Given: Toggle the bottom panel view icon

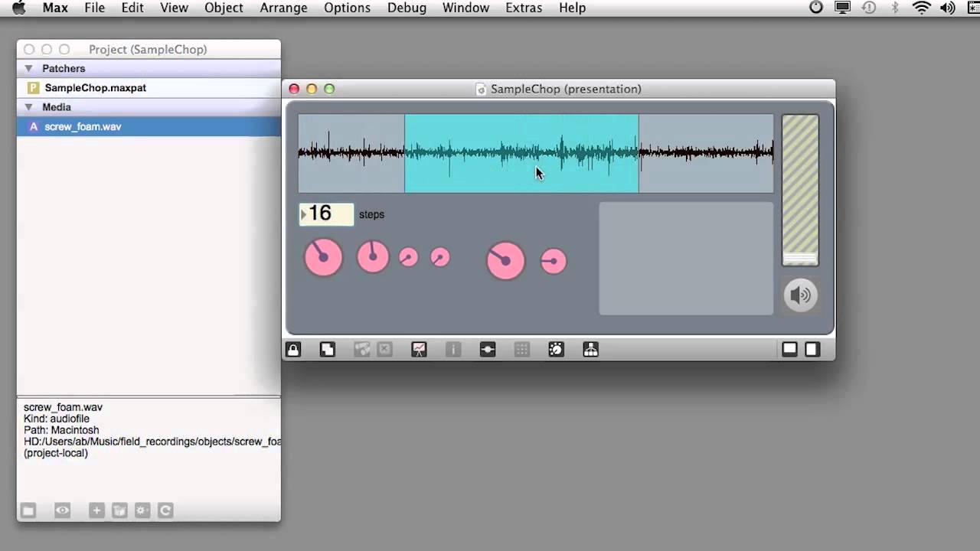Looking at the screenshot, I should pos(789,350).
